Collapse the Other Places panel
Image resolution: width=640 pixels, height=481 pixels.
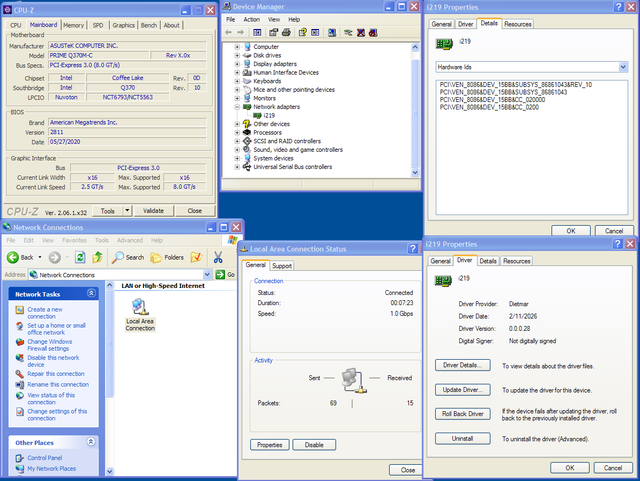(91, 442)
